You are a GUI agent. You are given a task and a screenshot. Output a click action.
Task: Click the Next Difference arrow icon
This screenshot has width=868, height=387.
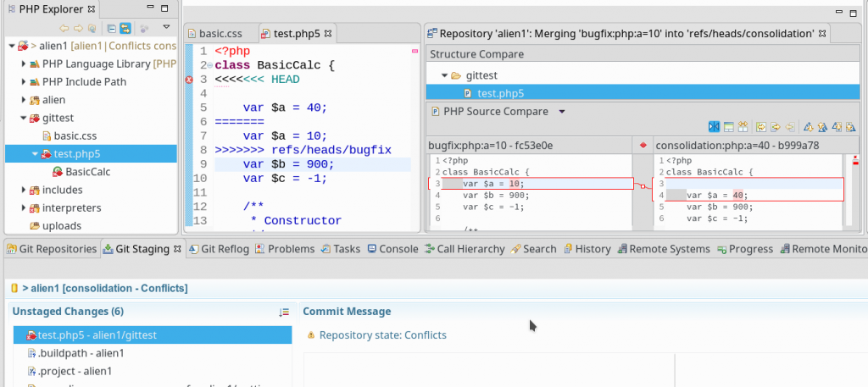(809, 127)
